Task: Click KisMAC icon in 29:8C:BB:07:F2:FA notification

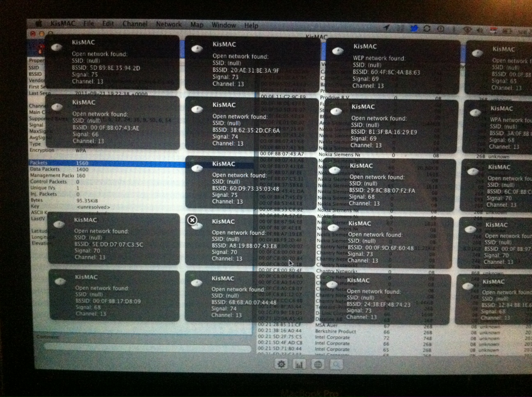Action: [x=335, y=170]
